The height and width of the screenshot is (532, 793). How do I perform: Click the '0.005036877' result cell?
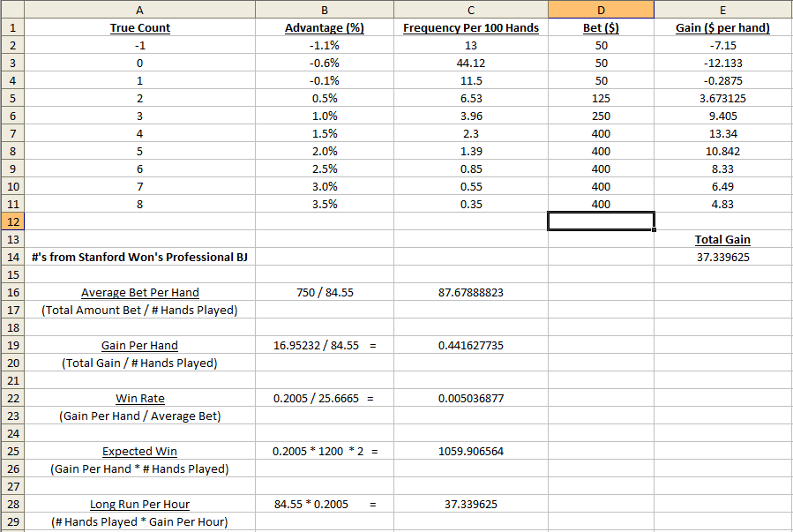tap(471, 399)
